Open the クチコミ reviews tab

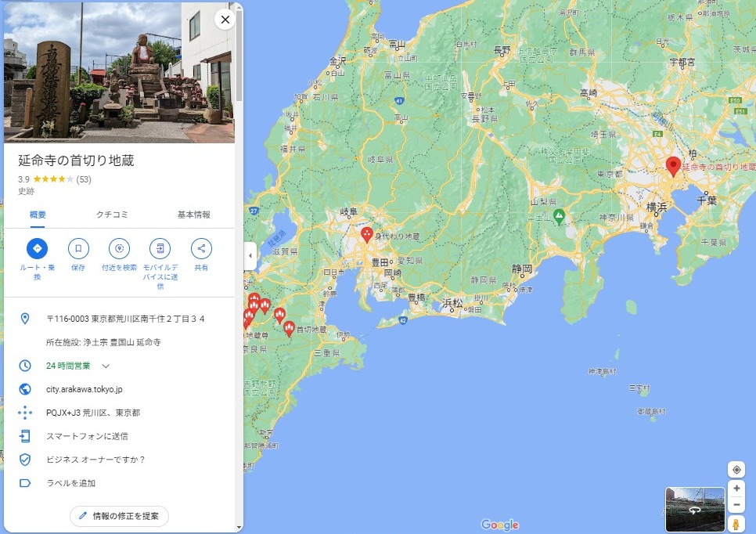tap(112, 215)
